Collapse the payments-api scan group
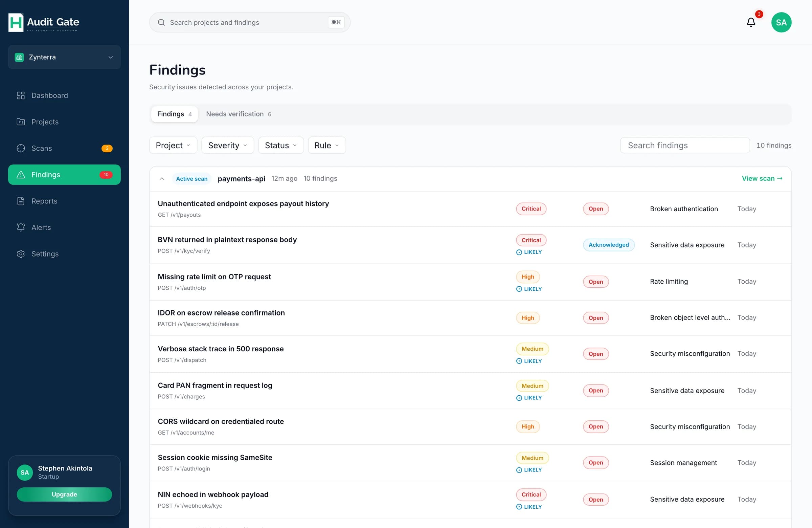 (x=162, y=179)
